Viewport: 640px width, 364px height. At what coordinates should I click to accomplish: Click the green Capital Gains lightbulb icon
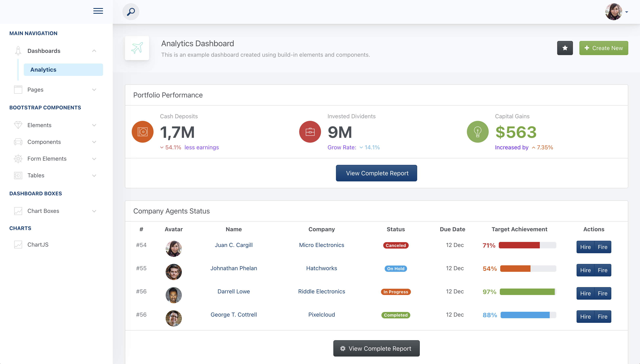[477, 132]
